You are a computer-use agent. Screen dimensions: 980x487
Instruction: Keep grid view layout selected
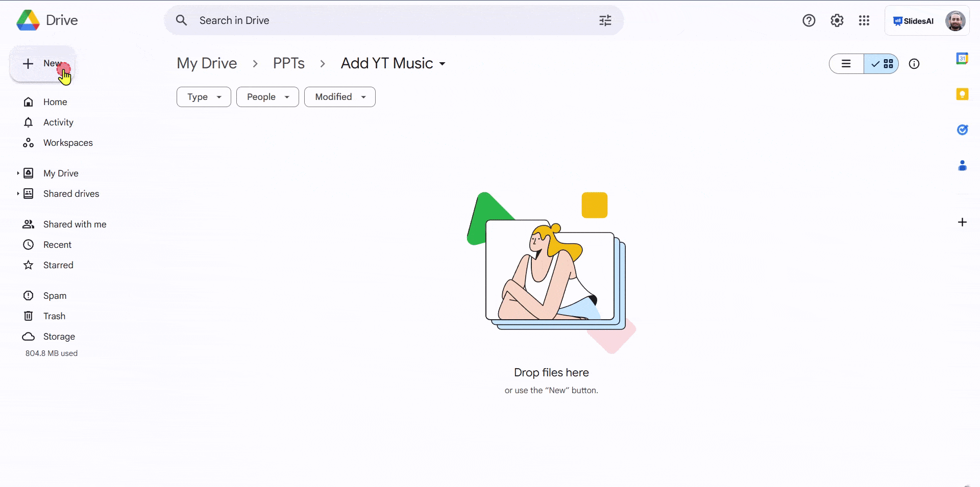(882, 64)
